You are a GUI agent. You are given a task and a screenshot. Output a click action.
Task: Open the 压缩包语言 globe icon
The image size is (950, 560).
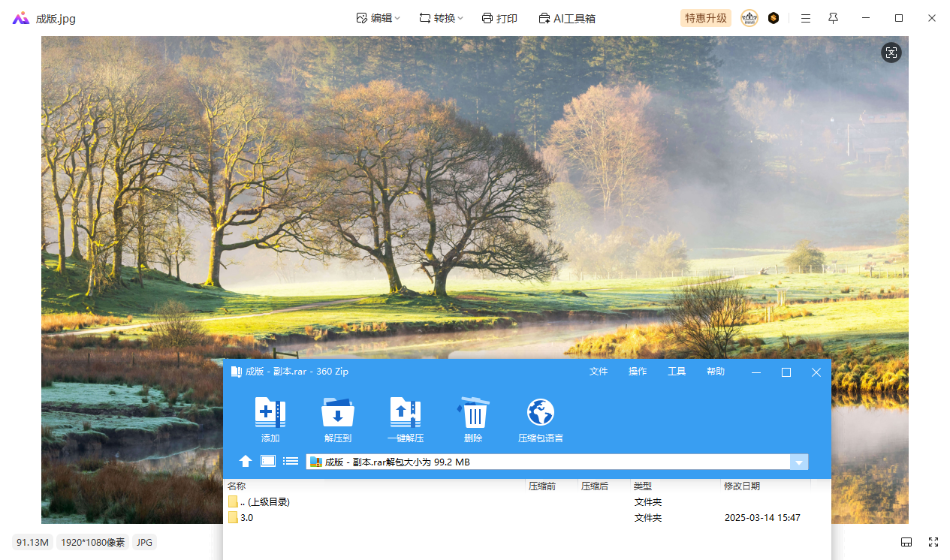click(x=540, y=414)
